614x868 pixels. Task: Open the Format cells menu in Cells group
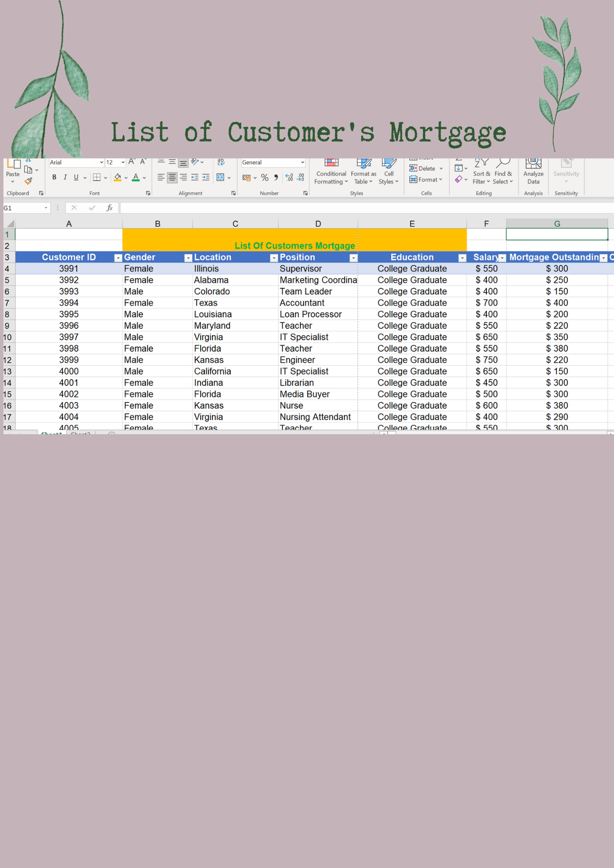pyautogui.click(x=426, y=179)
